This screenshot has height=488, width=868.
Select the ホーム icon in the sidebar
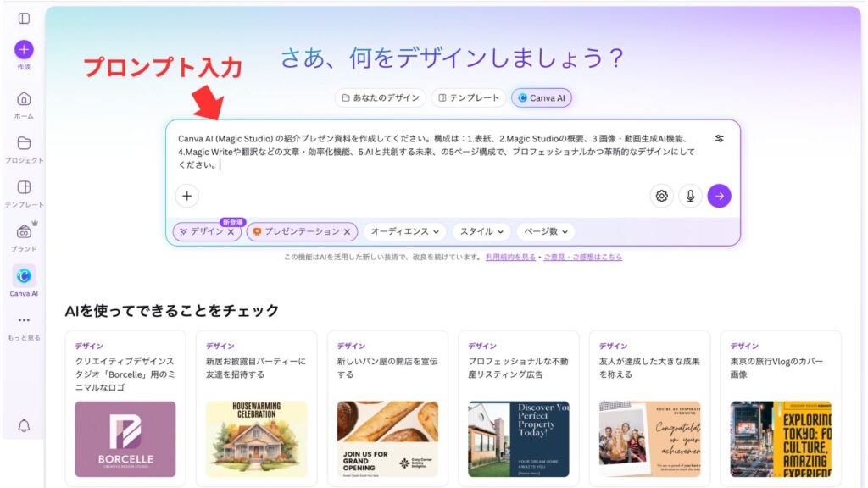pyautogui.click(x=23, y=99)
